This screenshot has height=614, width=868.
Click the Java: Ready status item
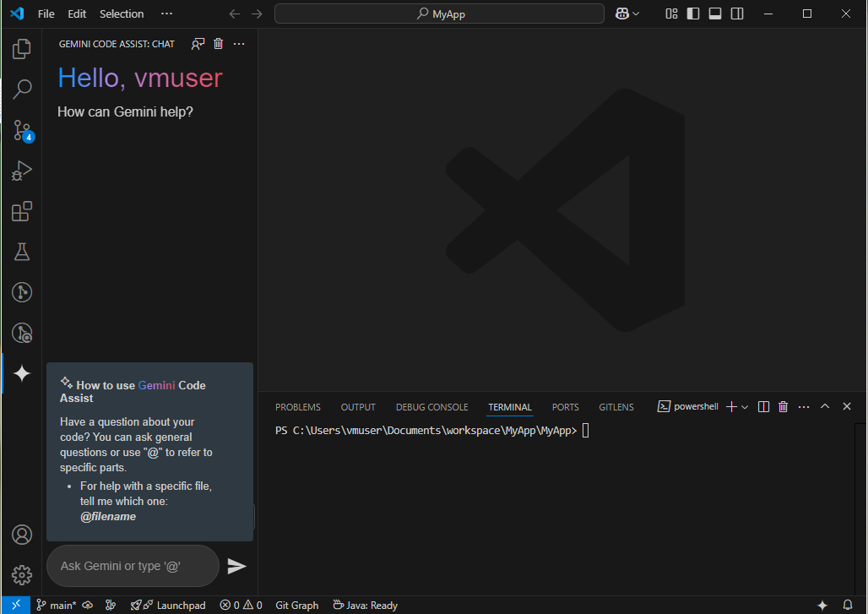point(366,606)
